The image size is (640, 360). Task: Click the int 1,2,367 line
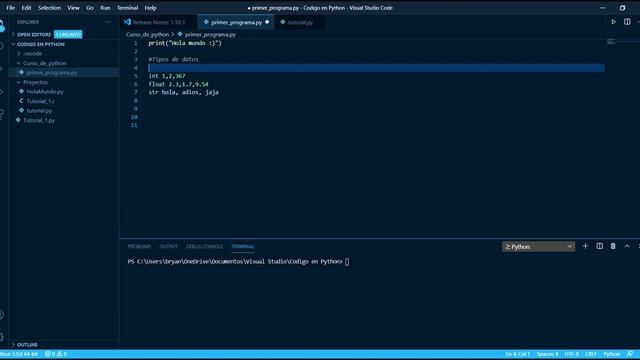pyautogui.click(x=167, y=76)
